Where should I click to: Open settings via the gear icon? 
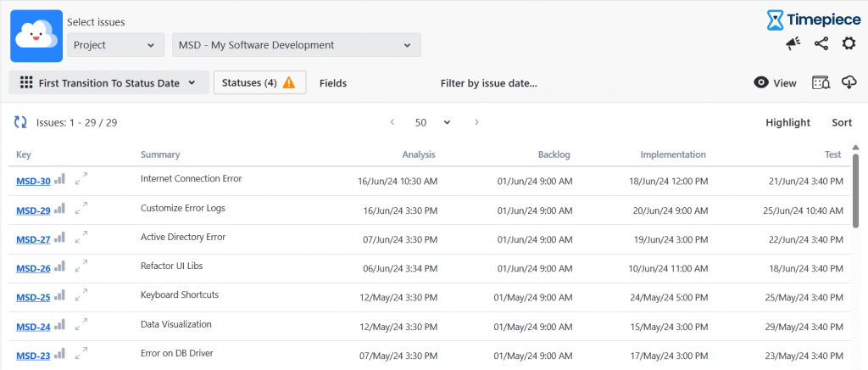[x=849, y=44]
